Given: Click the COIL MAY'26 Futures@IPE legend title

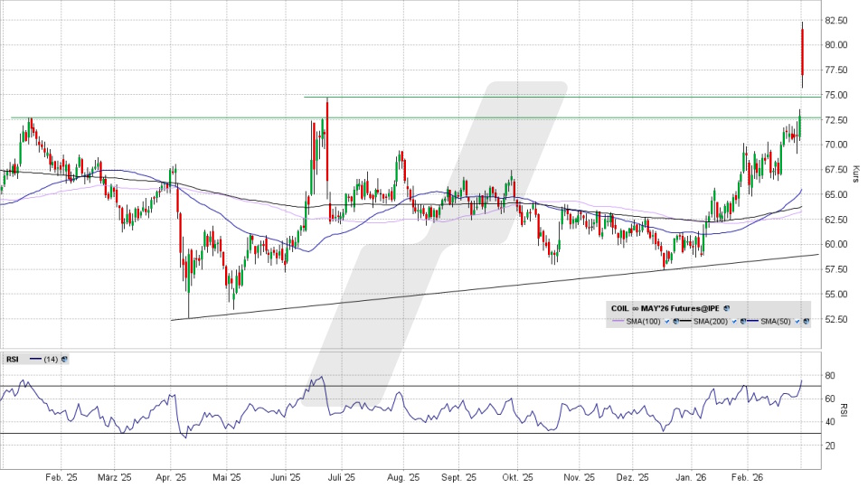Looking at the screenshot, I should [x=665, y=308].
